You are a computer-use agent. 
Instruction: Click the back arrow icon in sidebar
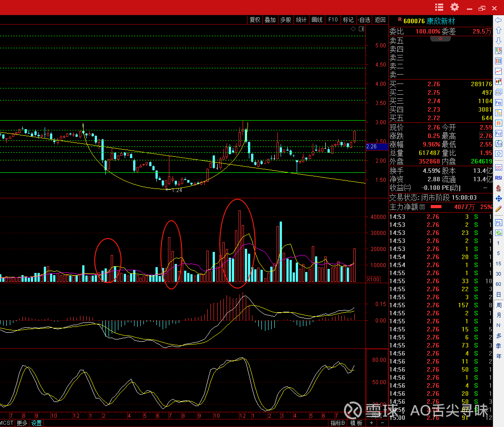pyautogui.click(x=498, y=20)
